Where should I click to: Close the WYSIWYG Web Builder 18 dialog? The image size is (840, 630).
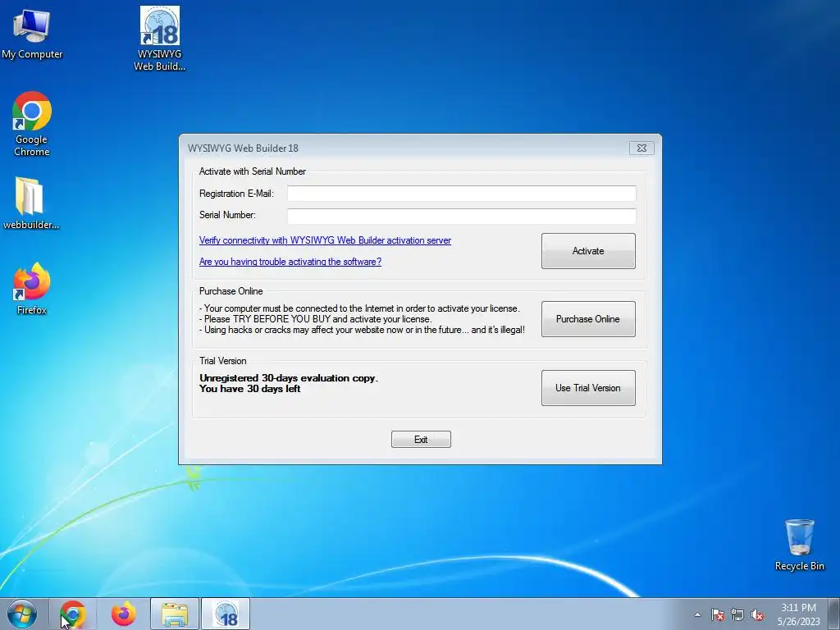tap(641, 148)
